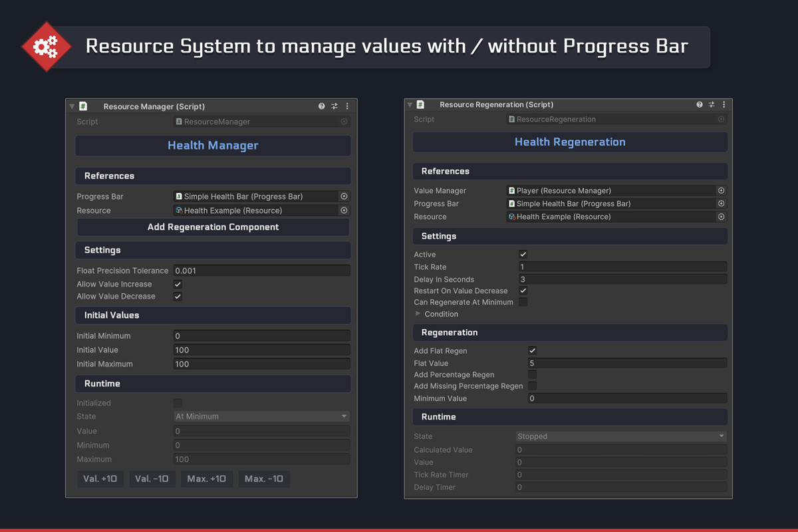The height and width of the screenshot is (532, 798).
Task: Click object picker beside Value Manager field
Action: [x=721, y=191]
